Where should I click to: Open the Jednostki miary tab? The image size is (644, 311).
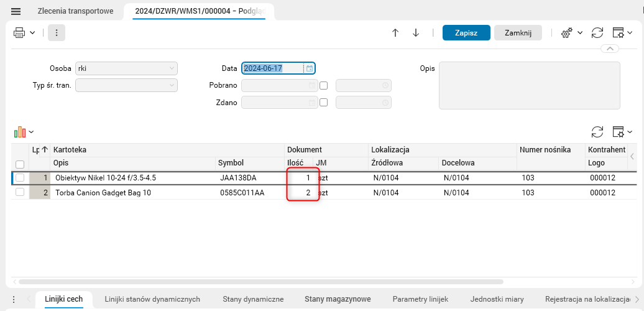point(497,299)
